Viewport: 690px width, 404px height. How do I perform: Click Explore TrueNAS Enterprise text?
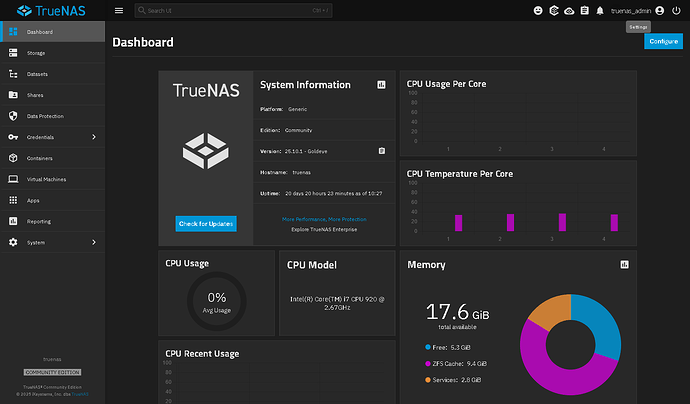(324, 229)
